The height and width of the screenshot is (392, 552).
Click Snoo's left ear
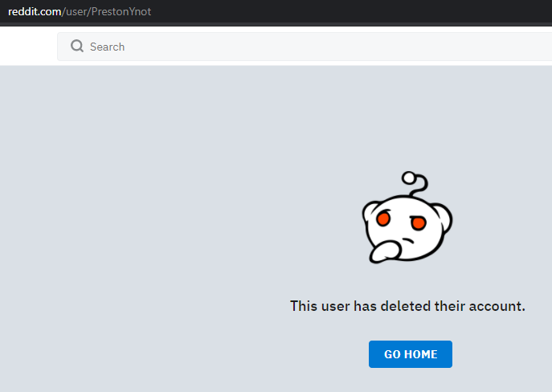pyautogui.click(x=370, y=211)
